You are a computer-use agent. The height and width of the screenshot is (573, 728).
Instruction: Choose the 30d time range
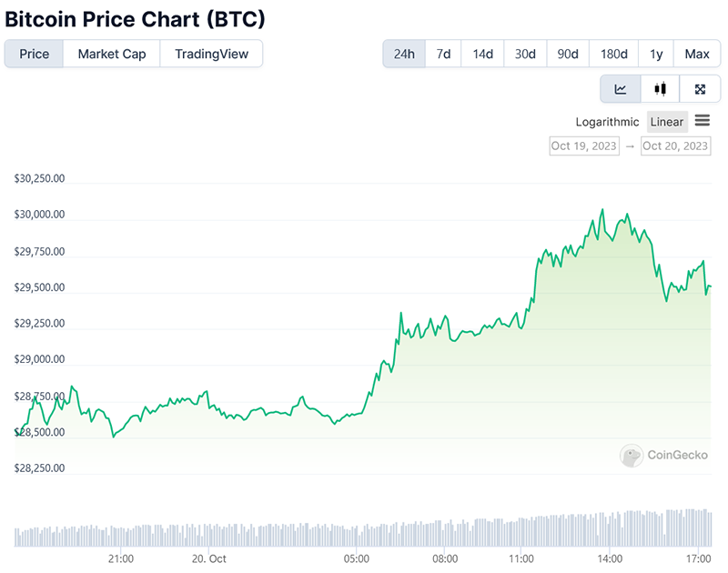pyautogui.click(x=525, y=54)
